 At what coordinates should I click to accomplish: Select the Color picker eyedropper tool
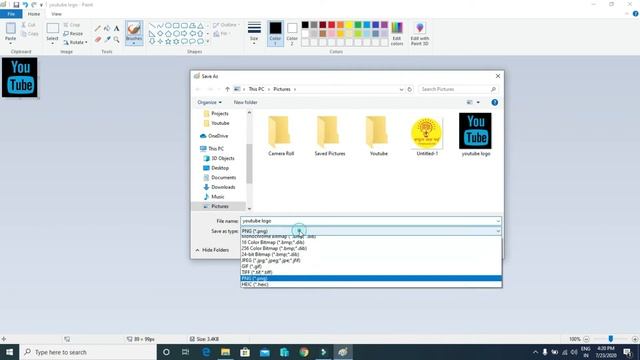pos(107,40)
